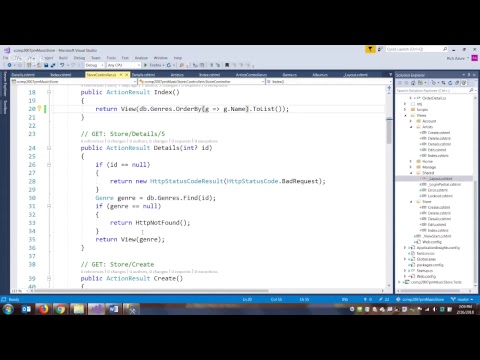Open the Help menu
Screen dimensions: 480x360
click(178, 58)
